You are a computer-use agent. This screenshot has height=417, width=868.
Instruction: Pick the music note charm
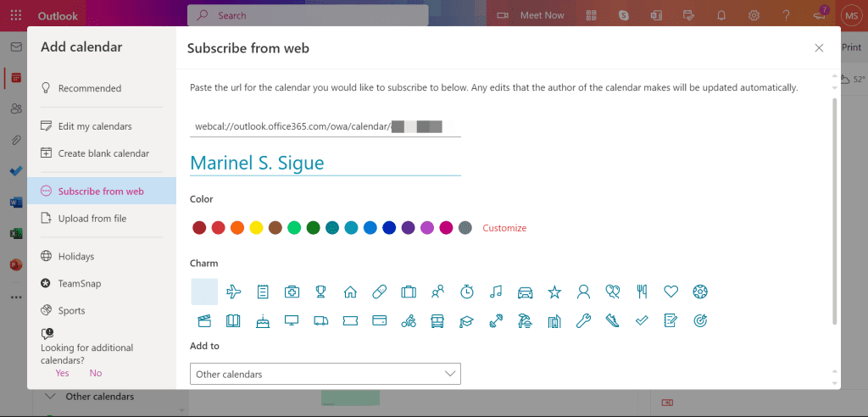(x=496, y=292)
